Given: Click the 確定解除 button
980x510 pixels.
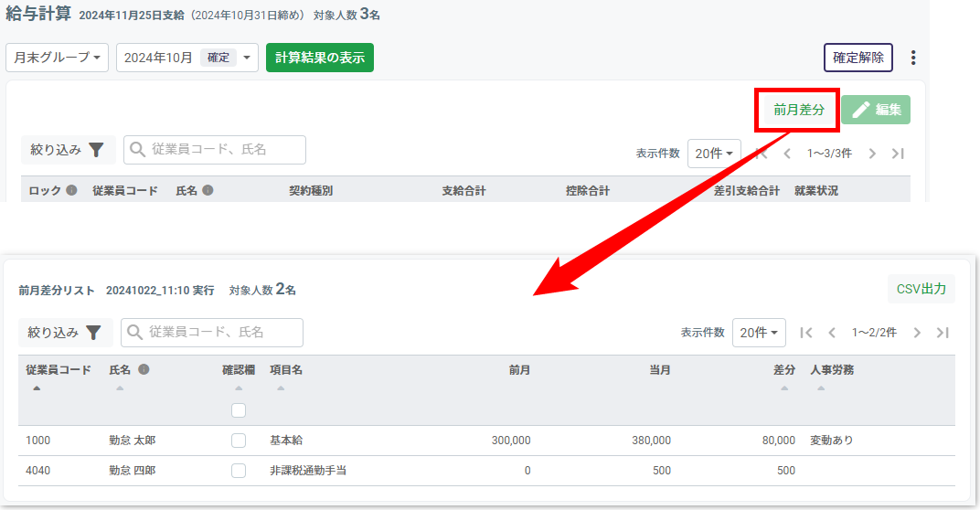Looking at the screenshot, I should (858, 58).
